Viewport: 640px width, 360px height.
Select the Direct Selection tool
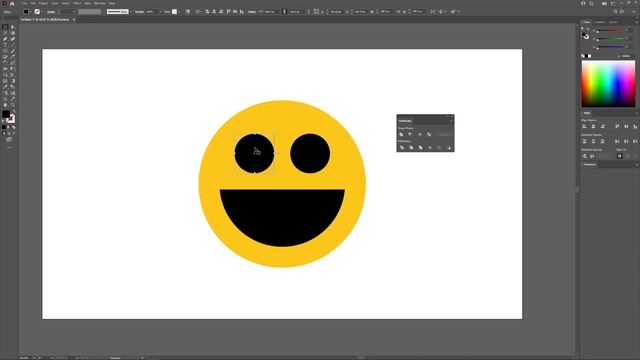coord(13,27)
